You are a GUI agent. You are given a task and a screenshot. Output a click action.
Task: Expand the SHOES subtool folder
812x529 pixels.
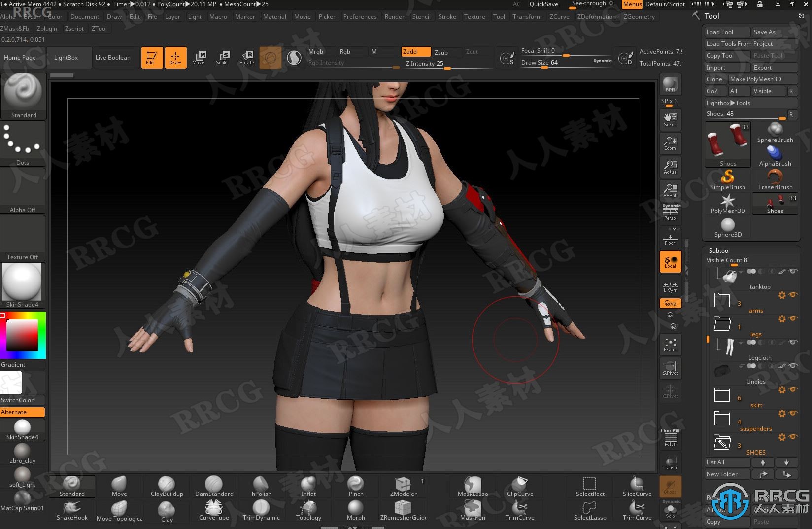click(722, 442)
